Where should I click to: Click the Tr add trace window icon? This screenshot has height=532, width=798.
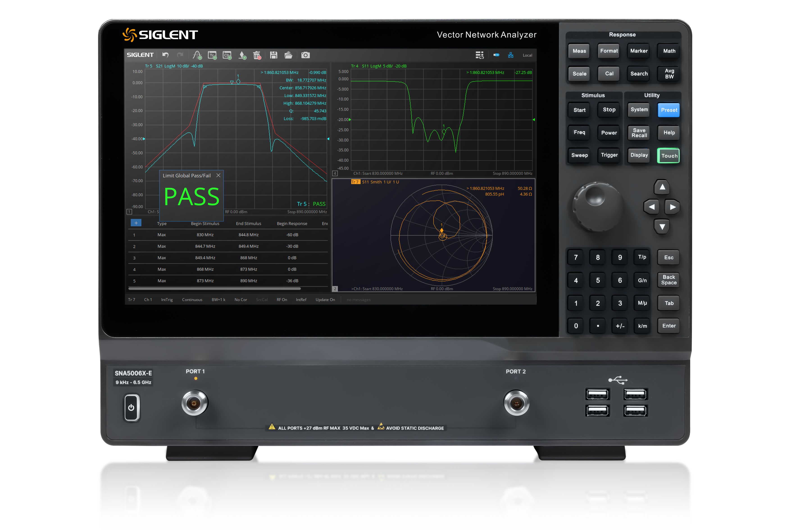(x=212, y=55)
